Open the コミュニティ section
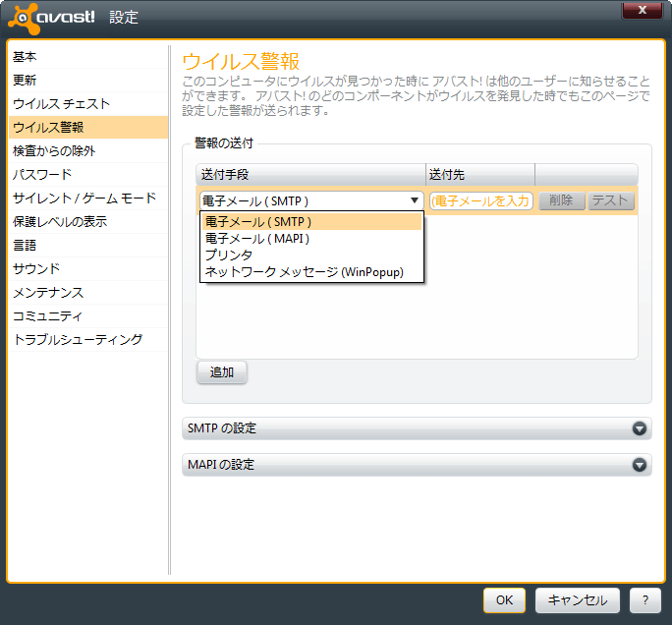This screenshot has height=625, width=672. pos(88,315)
